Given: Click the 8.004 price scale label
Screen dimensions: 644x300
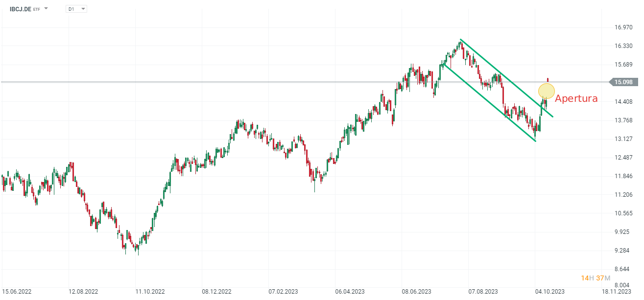Looking at the screenshot, I should 622,285.
